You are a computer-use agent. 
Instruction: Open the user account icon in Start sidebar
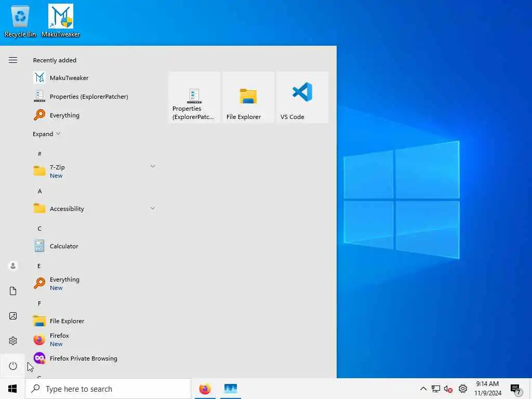[x=13, y=265]
